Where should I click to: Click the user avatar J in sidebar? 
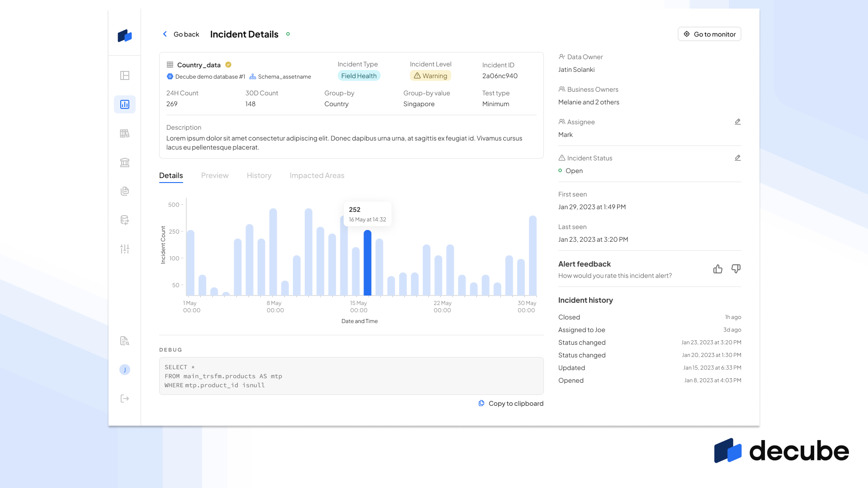point(125,370)
